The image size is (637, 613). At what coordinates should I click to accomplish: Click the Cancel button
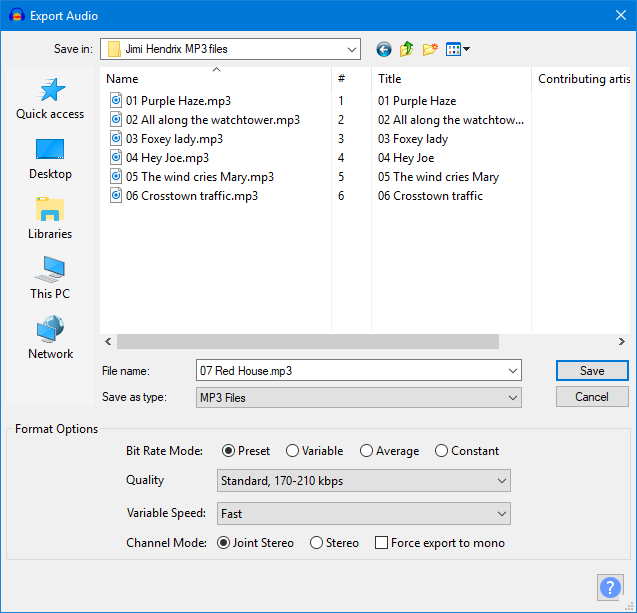point(592,396)
